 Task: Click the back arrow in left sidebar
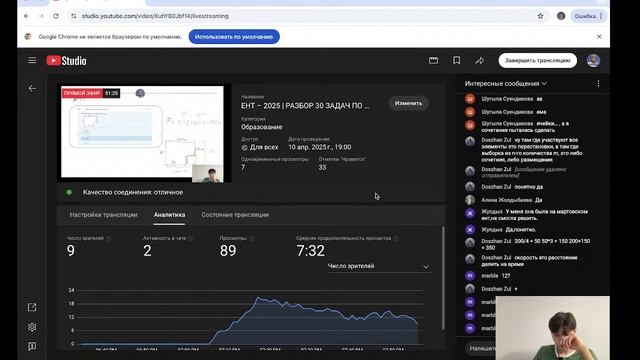click(x=32, y=88)
